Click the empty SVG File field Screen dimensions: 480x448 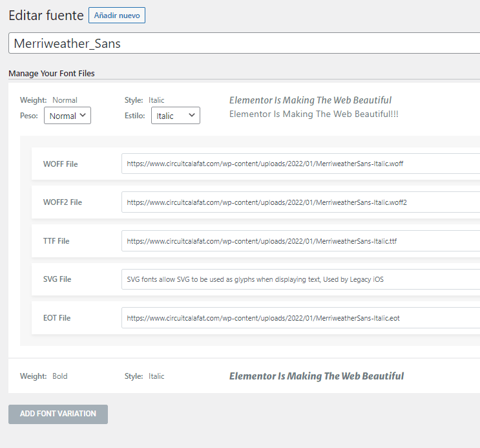click(300, 279)
